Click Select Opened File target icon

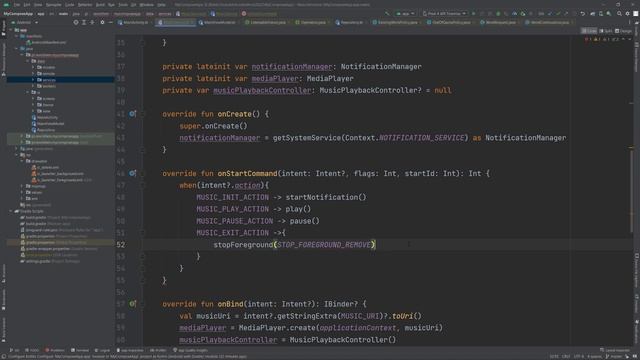pos(76,22)
